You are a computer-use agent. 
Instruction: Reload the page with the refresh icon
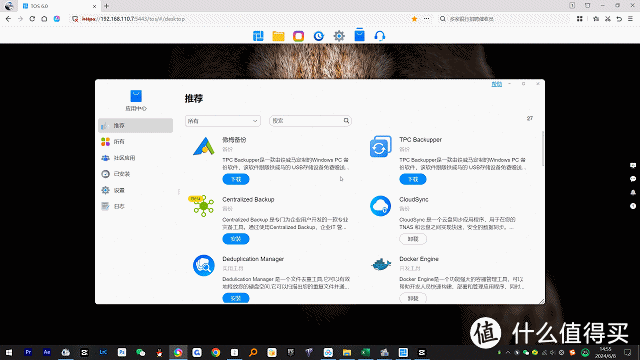(x=32, y=19)
